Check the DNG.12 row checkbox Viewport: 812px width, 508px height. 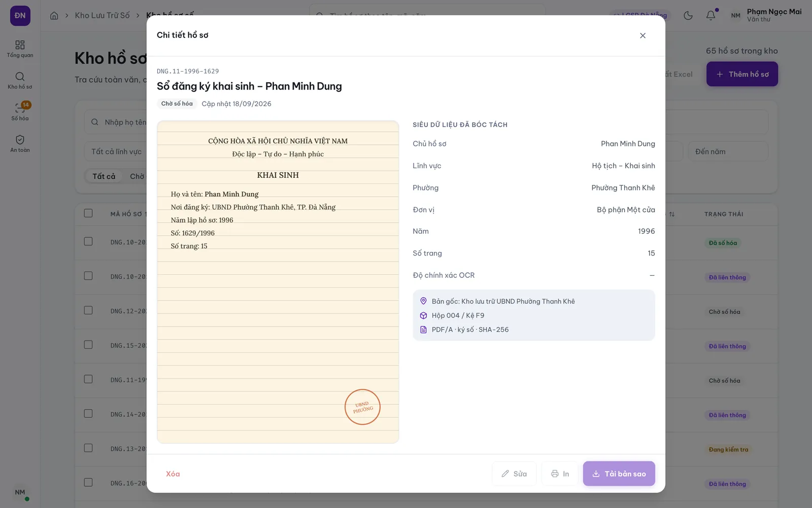click(88, 310)
